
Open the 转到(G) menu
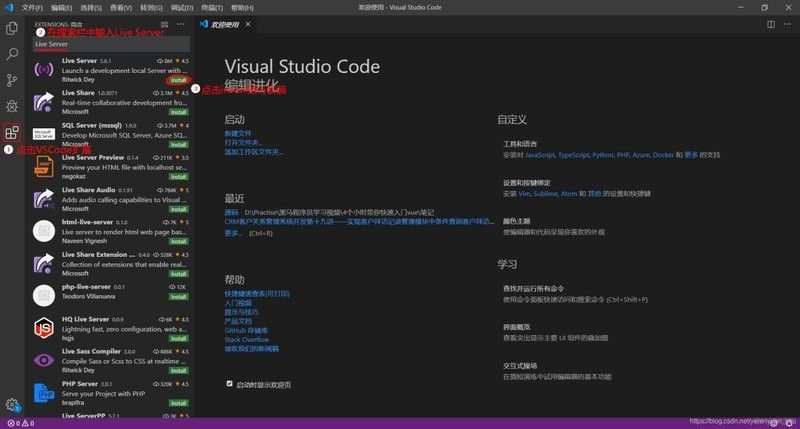(151, 8)
